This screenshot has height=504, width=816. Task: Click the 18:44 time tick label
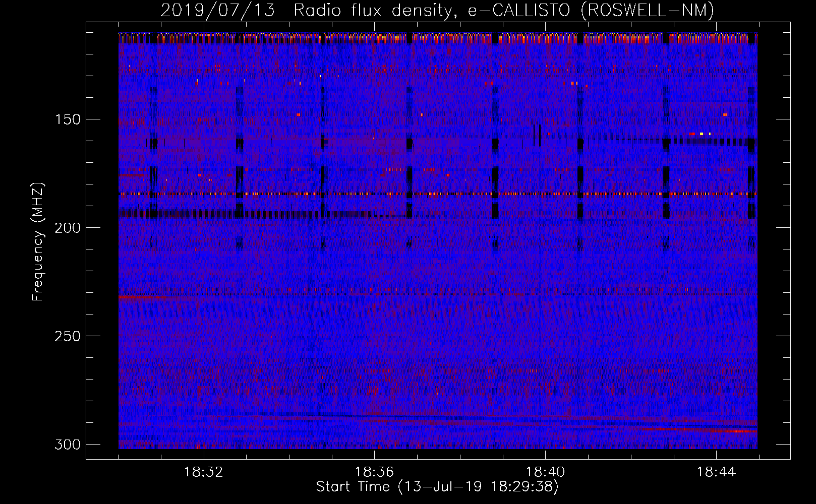point(716,472)
